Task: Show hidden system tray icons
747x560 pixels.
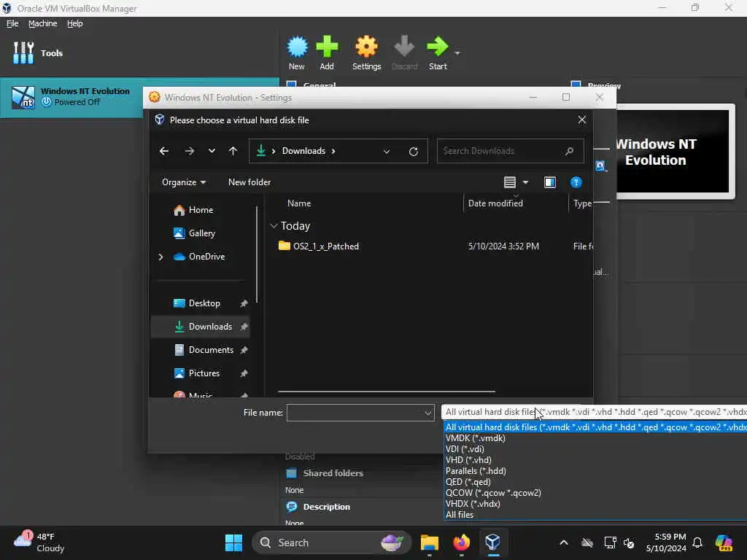Action: coord(564,542)
